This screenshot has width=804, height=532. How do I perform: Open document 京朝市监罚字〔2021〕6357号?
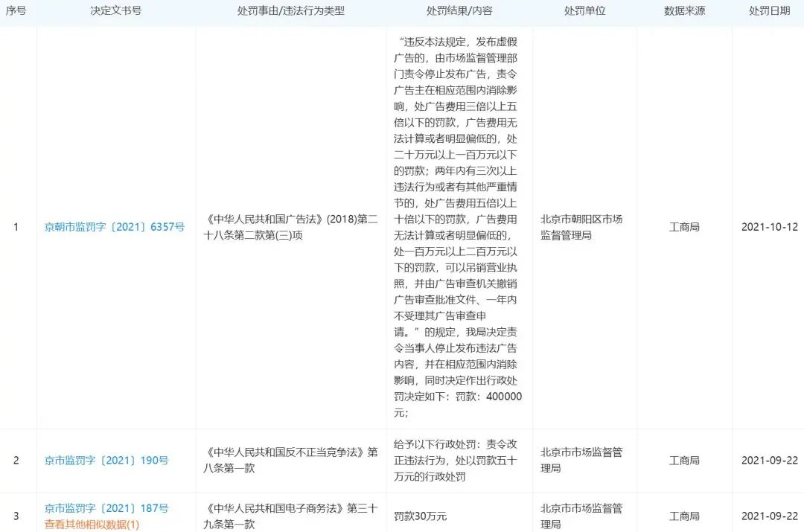(115, 227)
